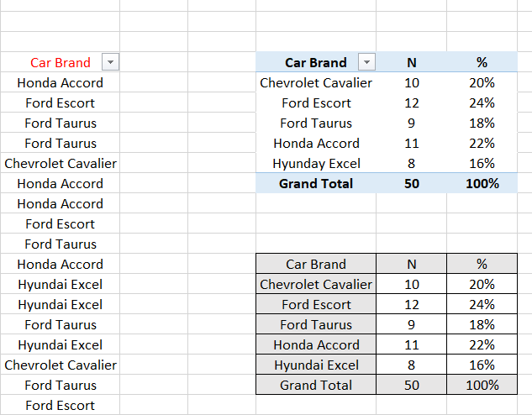Click the 12 value in blue pivot table
The image size is (532, 415).
411,102
